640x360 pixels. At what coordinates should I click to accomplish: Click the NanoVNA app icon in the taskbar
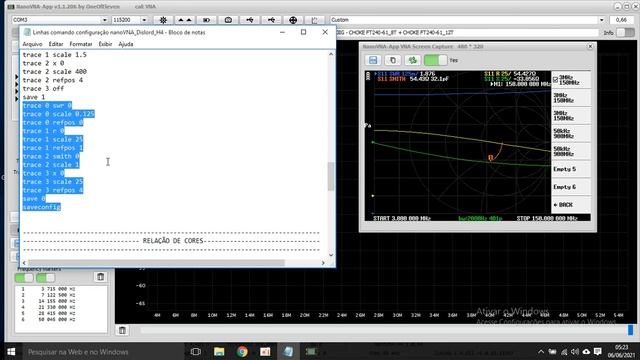click(x=311, y=351)
